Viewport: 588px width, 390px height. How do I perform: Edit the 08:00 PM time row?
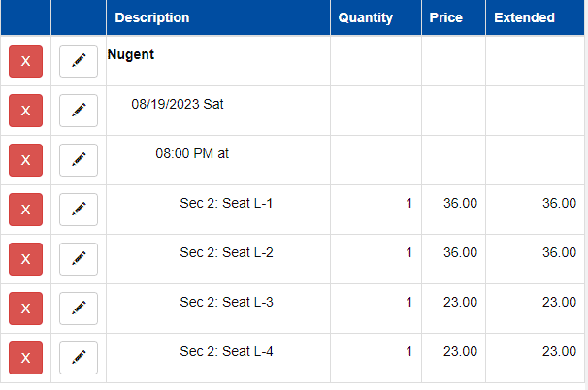pyautogui.click(x=79, y=160)
